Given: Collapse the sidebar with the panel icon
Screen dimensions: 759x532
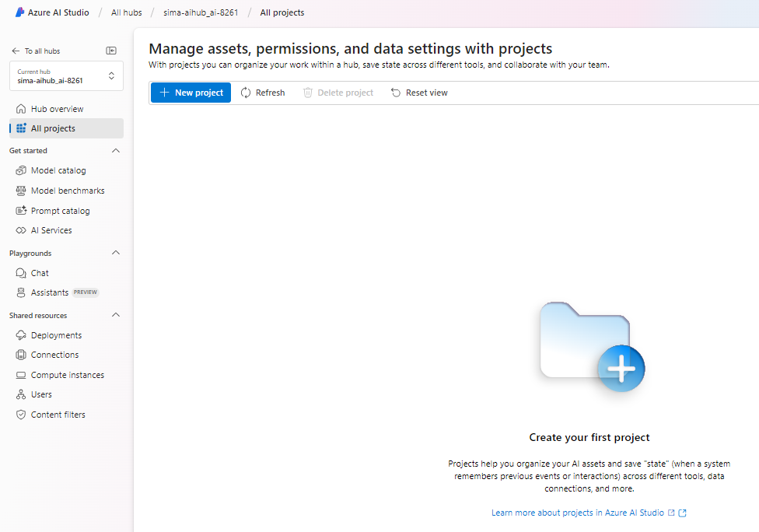Looking at the screenshot, I should pos(111,51).
